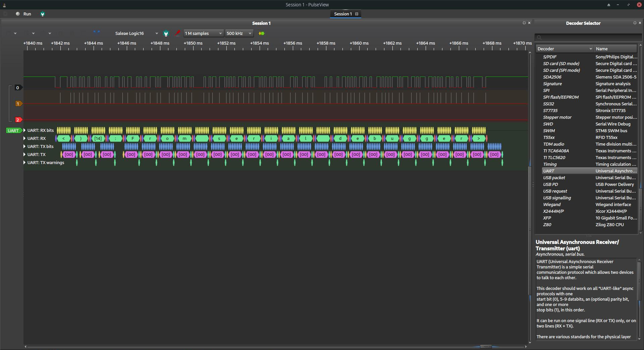Expand the UART: TX warnings row
The height and width of the screenshot is (350, 644).
pos(24,162)
